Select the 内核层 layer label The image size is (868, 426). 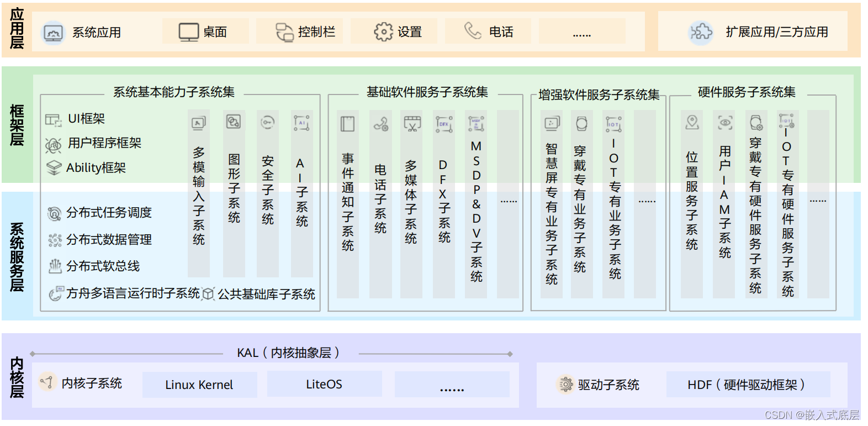tap(17, 377)
